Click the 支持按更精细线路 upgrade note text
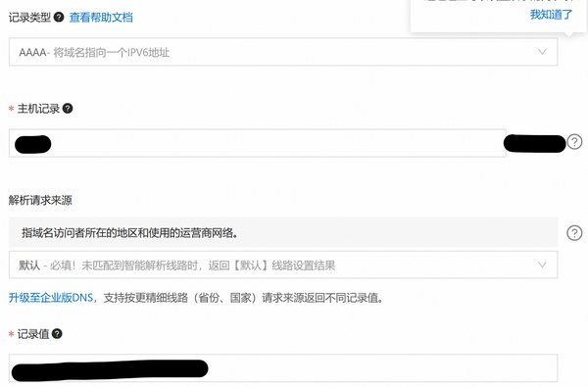Image resolution: width=588 pixels, height=387 pixels. 243,298
